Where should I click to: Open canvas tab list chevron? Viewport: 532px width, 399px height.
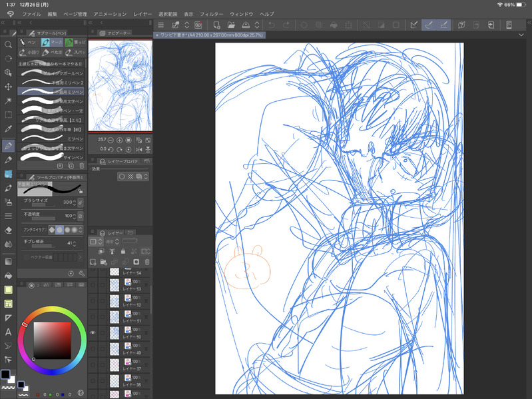pyautogui.click(x=521, y=35)
